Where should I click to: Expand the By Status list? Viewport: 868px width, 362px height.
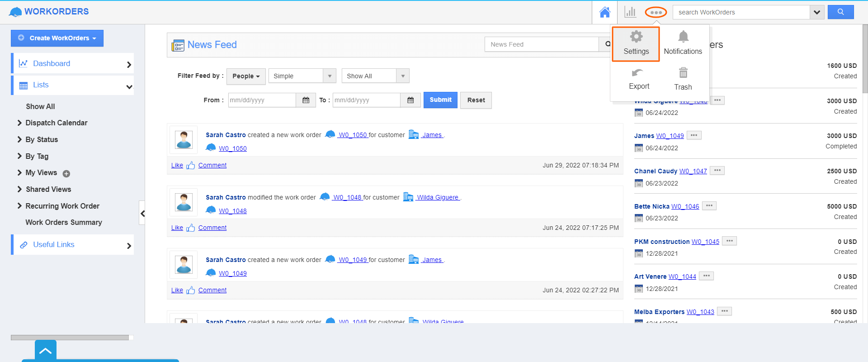[41, 139]
